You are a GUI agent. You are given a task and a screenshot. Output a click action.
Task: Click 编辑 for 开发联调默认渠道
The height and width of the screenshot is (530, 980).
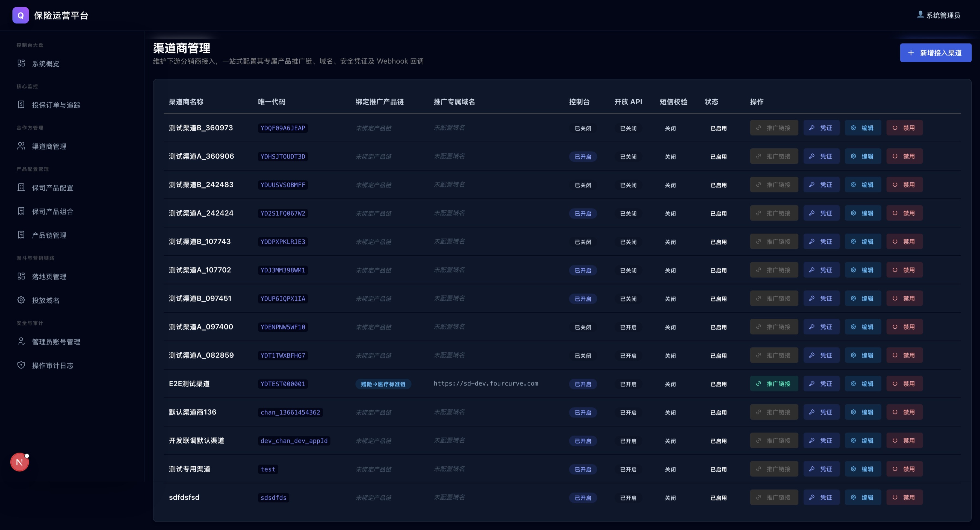[x=863, y=441]
